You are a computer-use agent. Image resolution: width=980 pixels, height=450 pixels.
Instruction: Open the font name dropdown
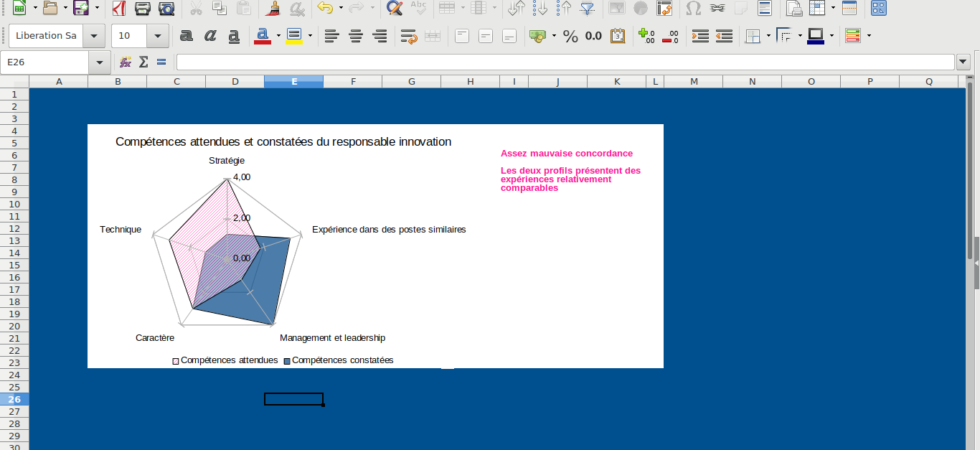[94, 36]
